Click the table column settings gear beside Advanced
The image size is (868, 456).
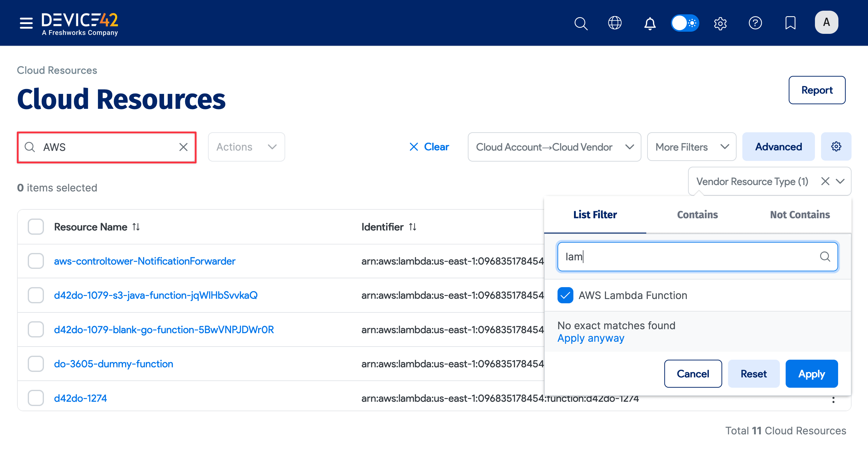click(836, 147)
